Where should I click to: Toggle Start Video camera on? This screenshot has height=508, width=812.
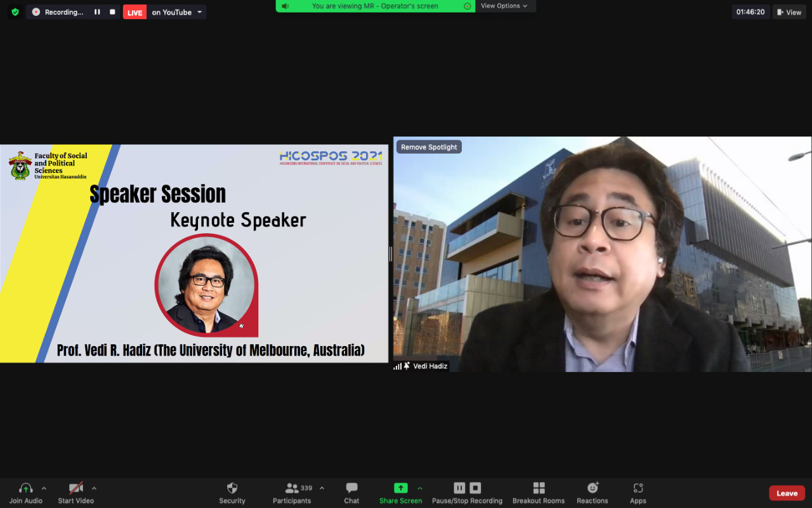point(76,488)
